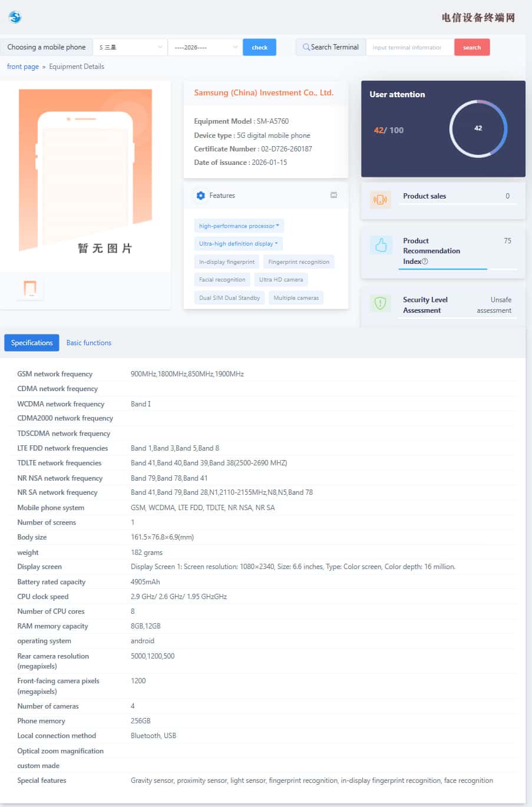The height and width of the screenshot is (807, 532).
Task: Switch to the Basic functions tab
Action: (88, 343)
